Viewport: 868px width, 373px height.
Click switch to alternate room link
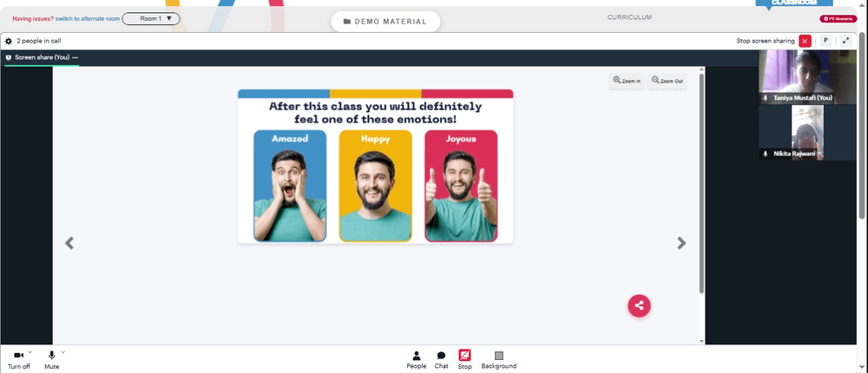coord(88,19)
